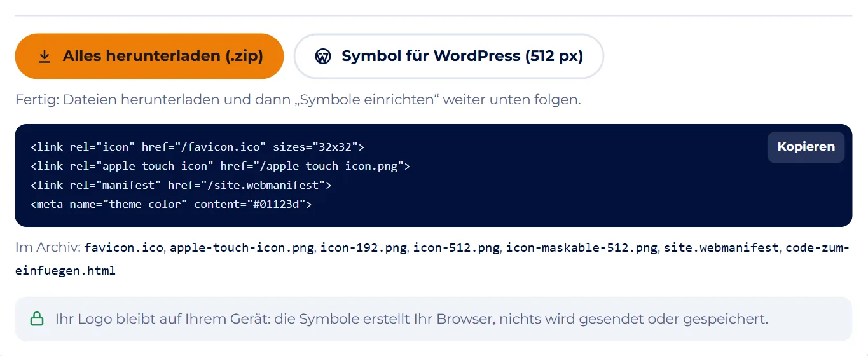
Task: Click the 'Alles herunterladen (.zip)' button
Action: (149, 56)
